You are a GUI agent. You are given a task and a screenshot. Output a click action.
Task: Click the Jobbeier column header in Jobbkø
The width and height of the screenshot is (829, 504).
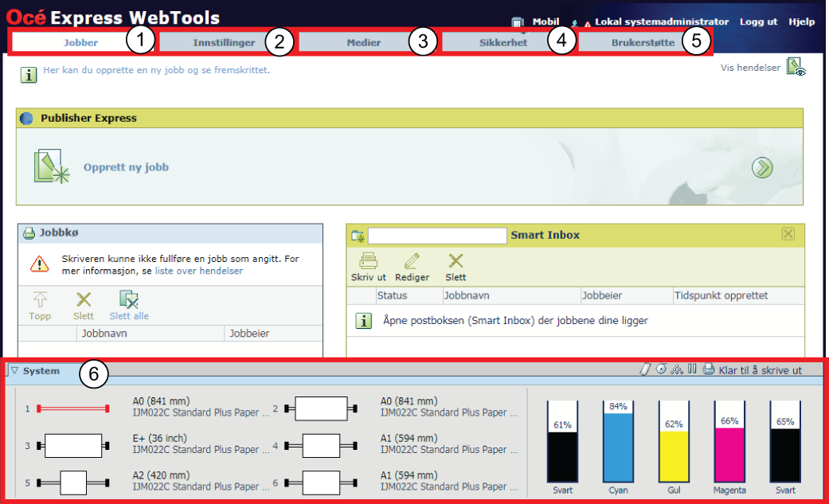pyautogui.click(x=249, y=333)
